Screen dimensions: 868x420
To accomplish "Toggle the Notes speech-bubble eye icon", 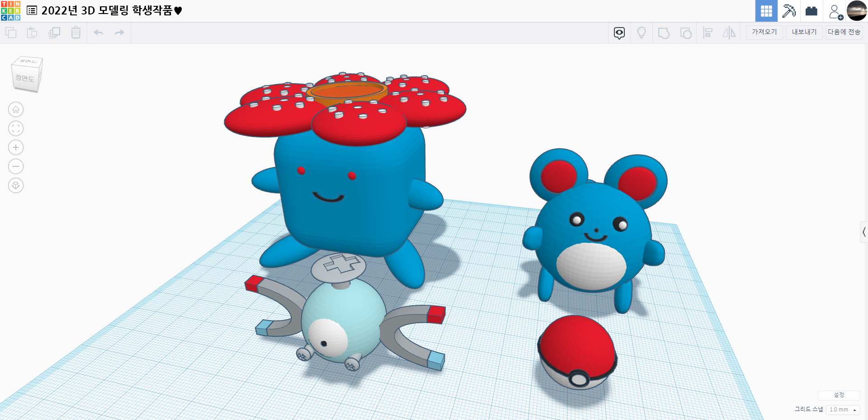I will (619, 33).
